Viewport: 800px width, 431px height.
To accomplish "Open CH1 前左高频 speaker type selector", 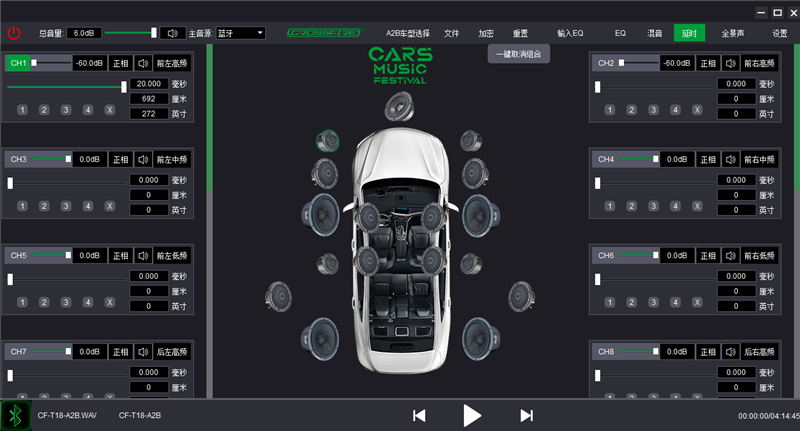I will (x=172, y=63).
